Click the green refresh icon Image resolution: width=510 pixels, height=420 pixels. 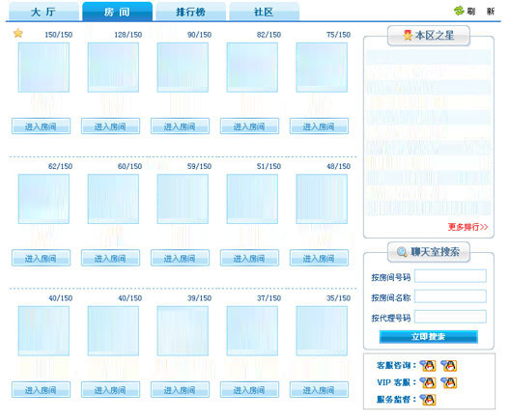[459, 11]
